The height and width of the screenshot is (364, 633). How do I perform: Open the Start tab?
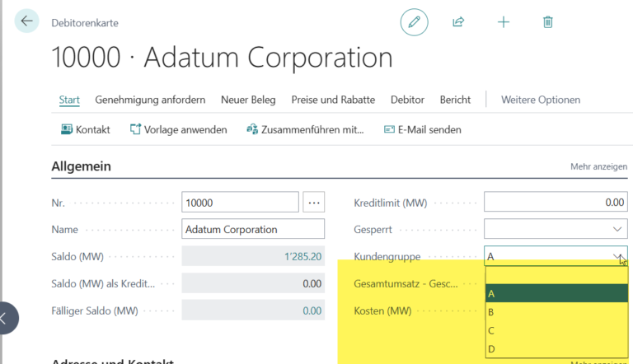[x=69, y=100]
